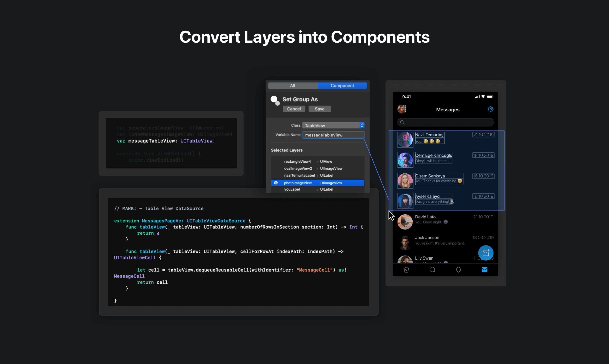
Task: Open the home tab icon in phone tab bar
Action: coord(406,270)
